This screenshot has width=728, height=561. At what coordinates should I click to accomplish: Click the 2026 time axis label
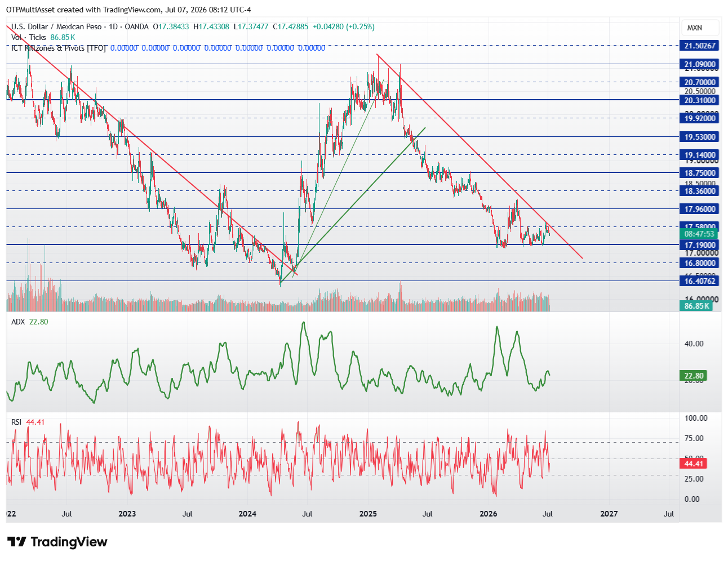[488, 514]
